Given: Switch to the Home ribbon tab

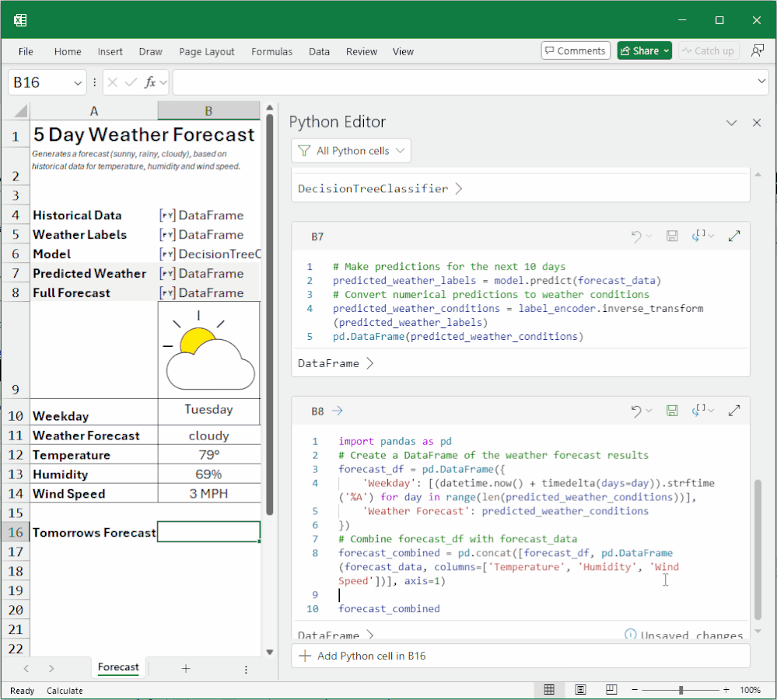Looking at the screenshot, I should 68,51.
